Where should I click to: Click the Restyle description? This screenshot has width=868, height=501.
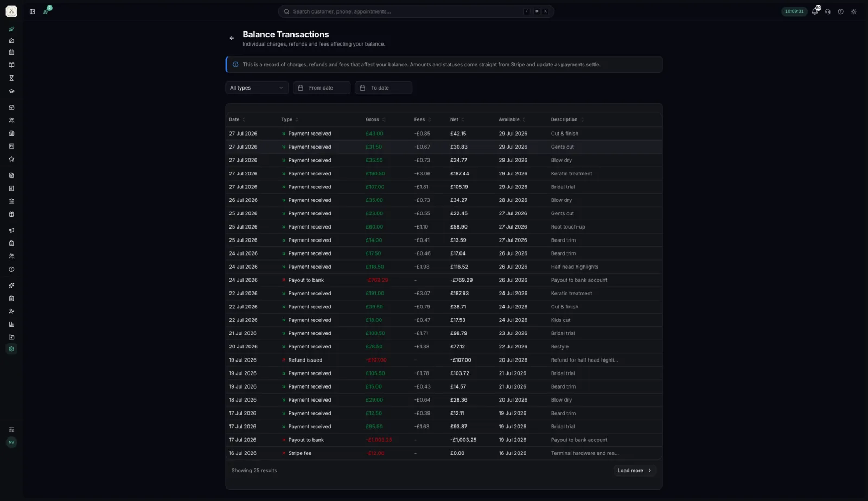click(559, 347)
